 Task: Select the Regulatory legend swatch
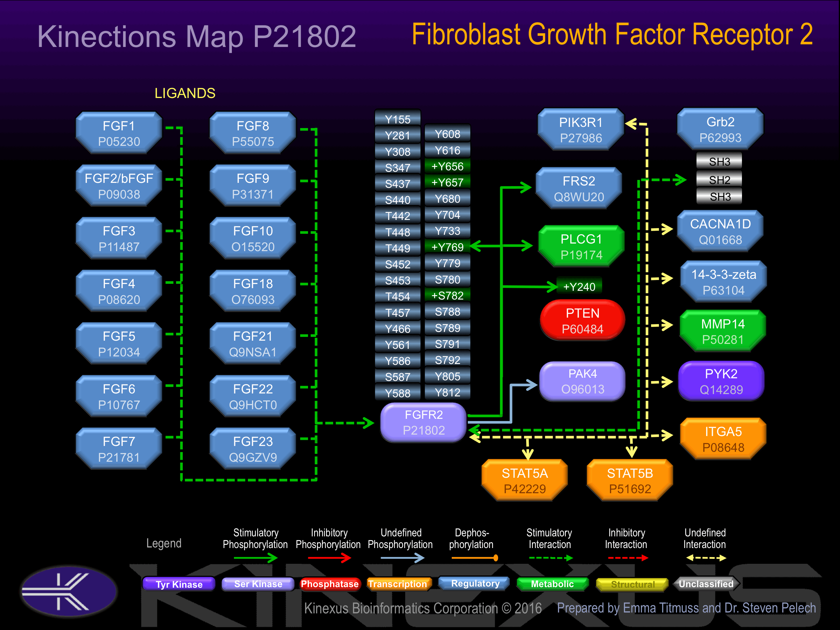pos(475,583)
